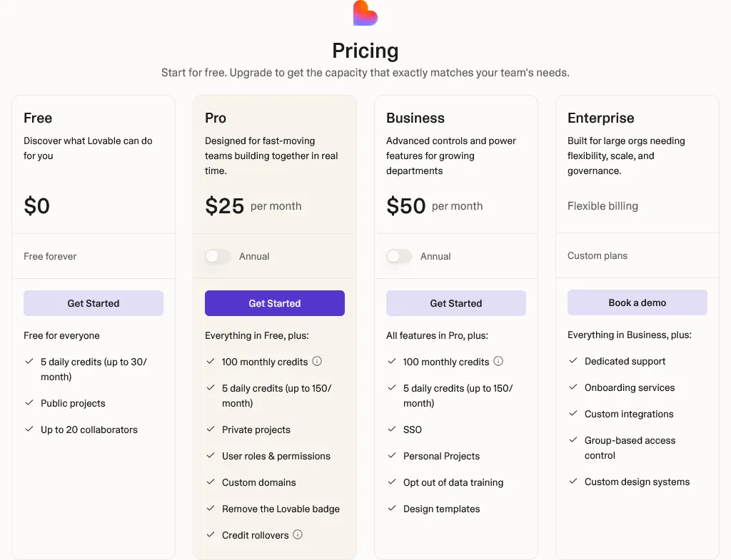
Task: Click checkmark icon beside SSO feature
Action: [392, 429]
